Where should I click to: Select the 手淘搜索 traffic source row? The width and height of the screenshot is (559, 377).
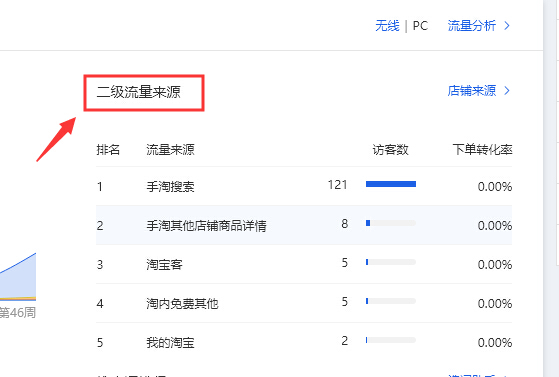(x=304, y=186)
